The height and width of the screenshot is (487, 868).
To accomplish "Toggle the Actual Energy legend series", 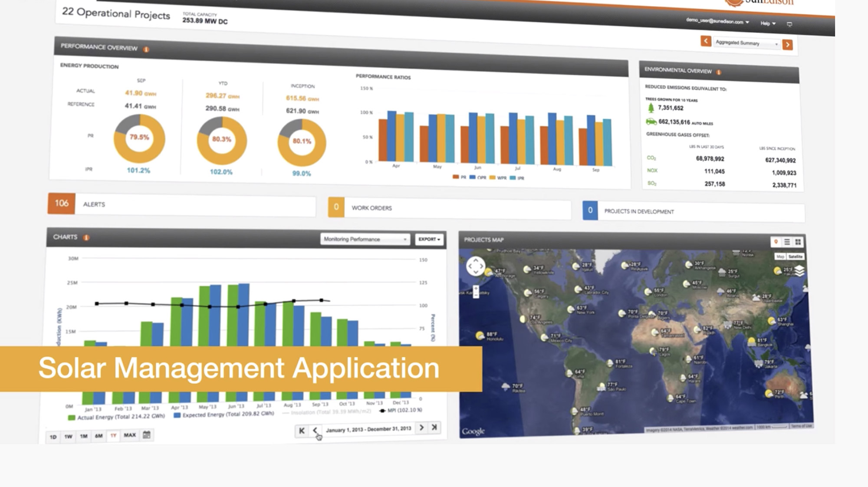I will click(x=116, y=417).
